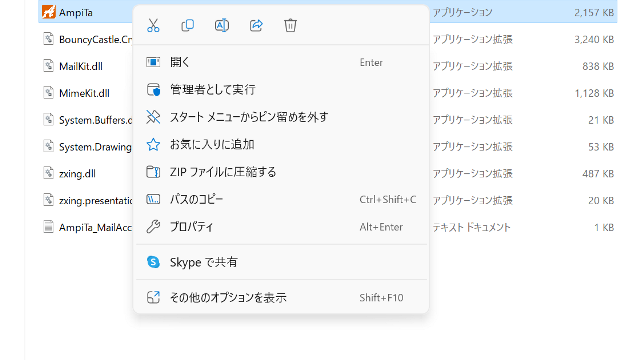
Task: Select ZIP ファイルに圧縮する
Action: coord(281,172)
